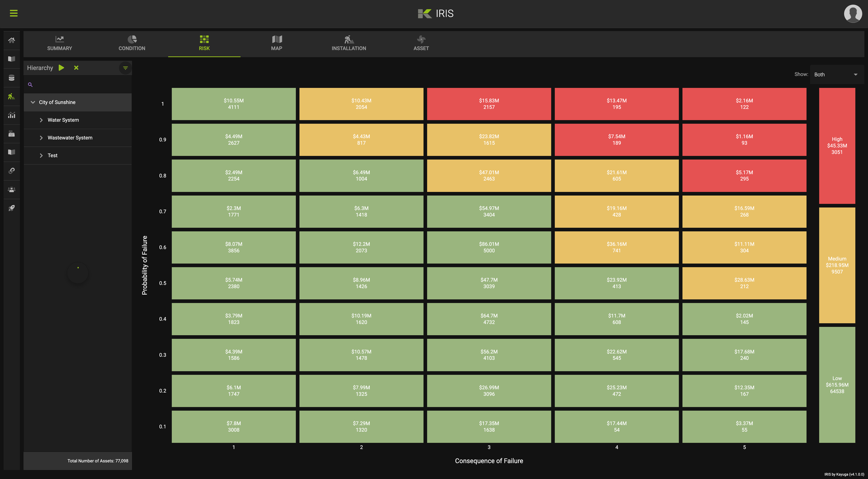
Task: Go to the Map tab
Action: click(276, 43)
